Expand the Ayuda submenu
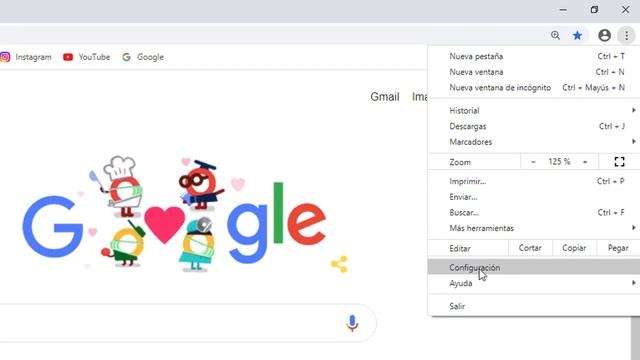The height and width of the screenshot is (360, 640). (x=534, y=283)
